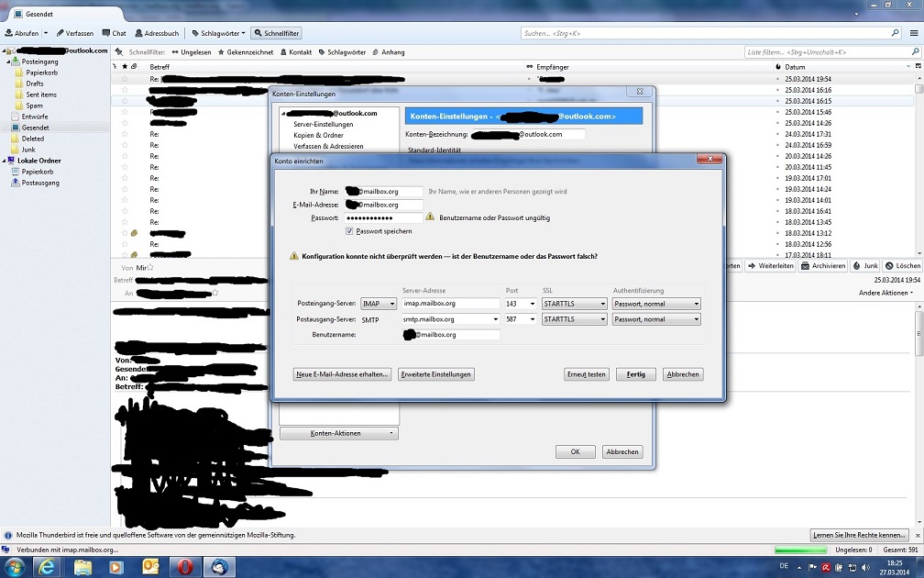
Task: Select the Spam folder
Action: pos(34,106)
